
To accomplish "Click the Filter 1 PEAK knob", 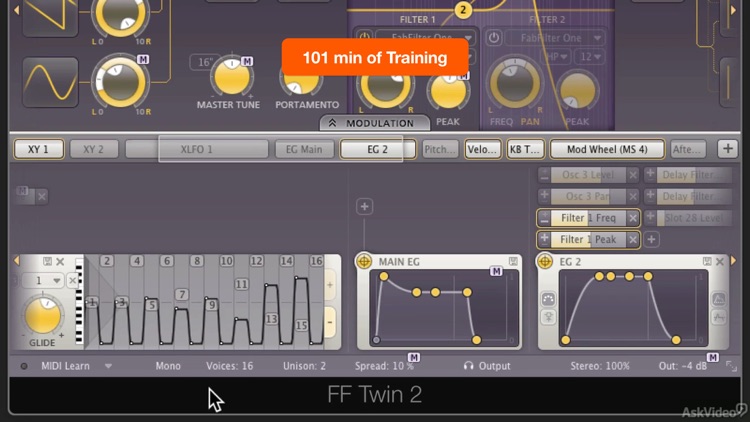I will pos(448,91).
